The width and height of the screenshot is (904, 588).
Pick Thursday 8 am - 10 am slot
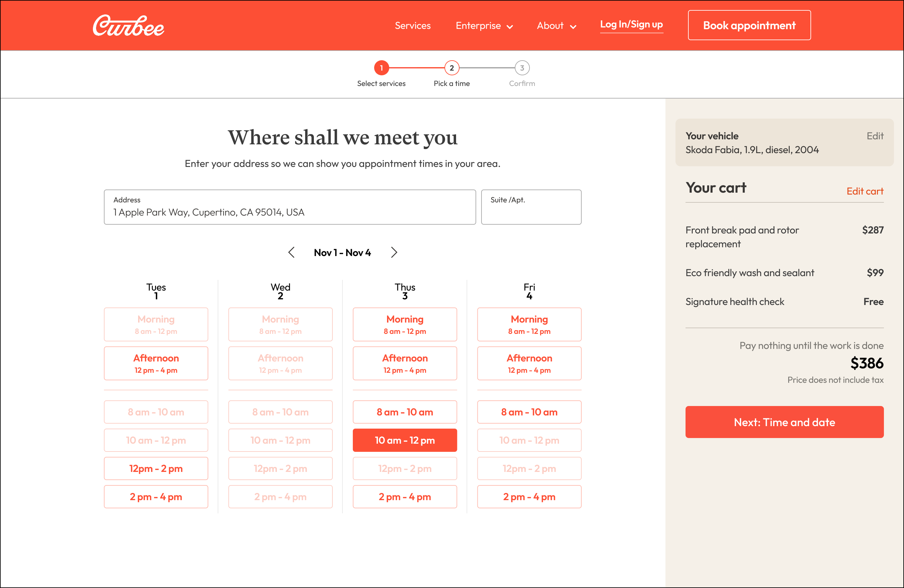pyautogui.click(x=405, y=412)
